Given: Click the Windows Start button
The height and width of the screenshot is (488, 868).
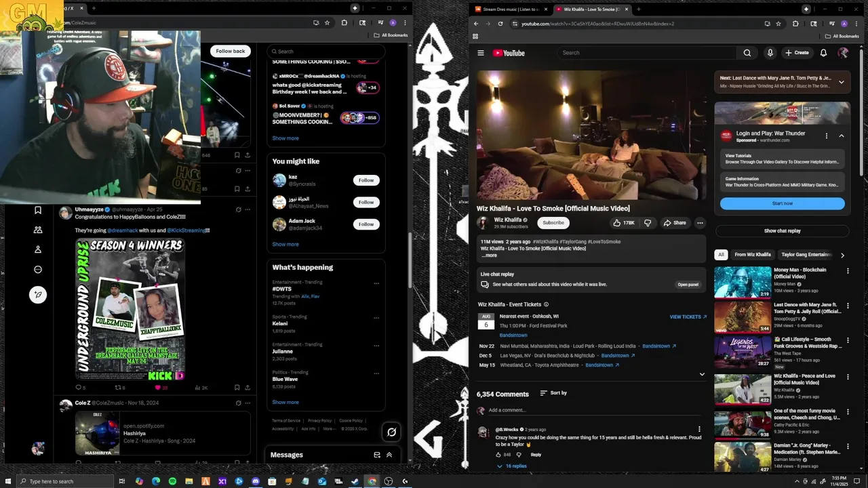Looking at the screenshot, I should pos(7,481).
